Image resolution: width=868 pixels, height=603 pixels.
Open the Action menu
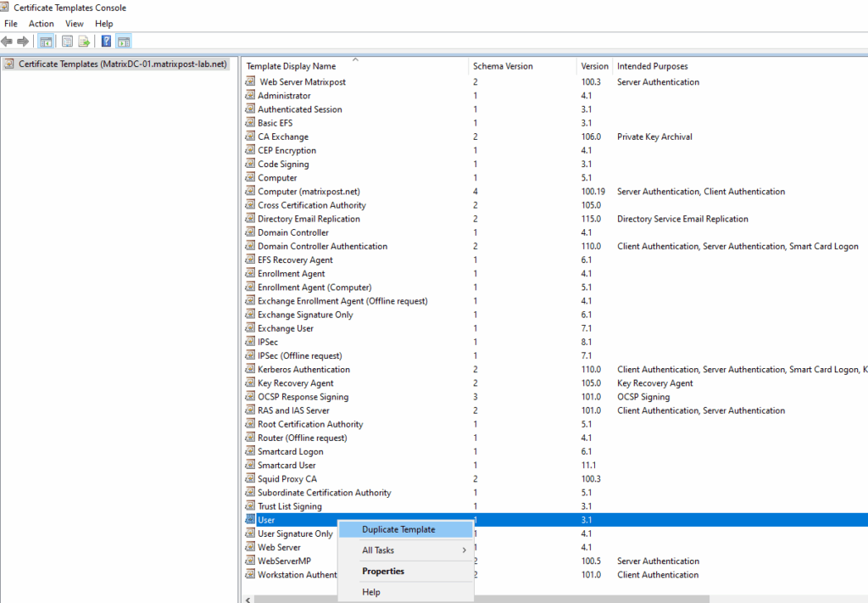pos(41,24)
